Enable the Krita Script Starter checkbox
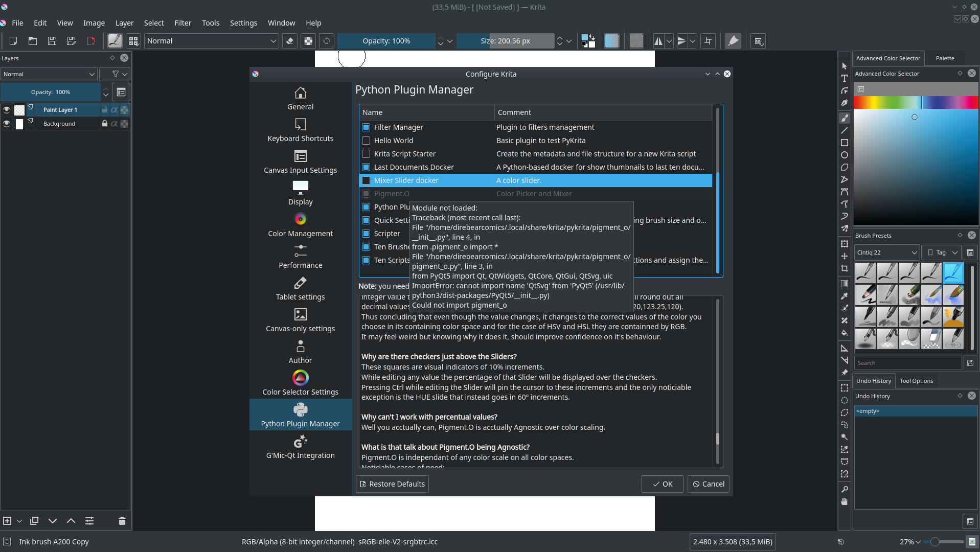Image resolution: width=980 pixels, height=552 pixels. [366, 154]
